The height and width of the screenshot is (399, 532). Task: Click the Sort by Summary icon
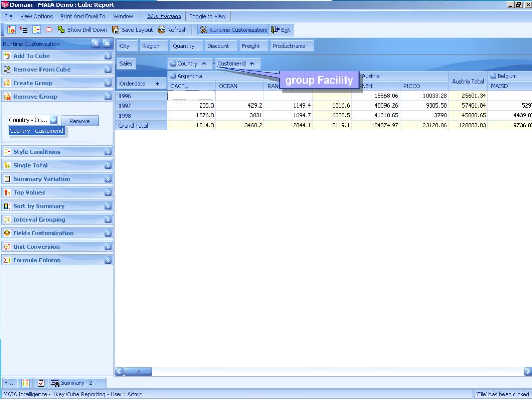click(7, 206)
